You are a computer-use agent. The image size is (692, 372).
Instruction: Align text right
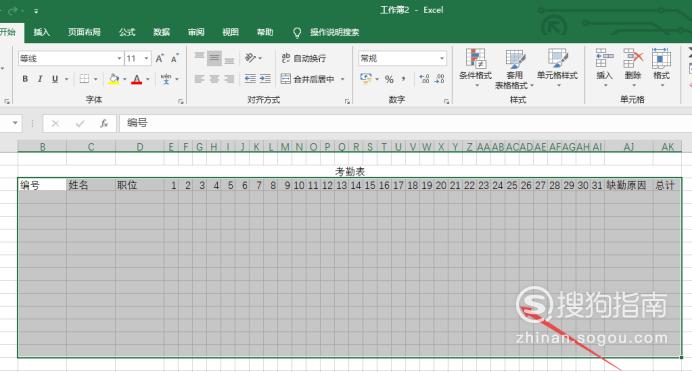click(x=229, y=79)
